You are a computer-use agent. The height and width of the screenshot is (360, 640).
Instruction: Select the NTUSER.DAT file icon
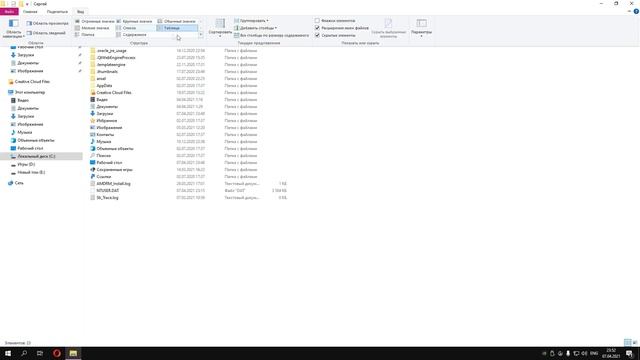pyautogui.click(x=93, y=191)
